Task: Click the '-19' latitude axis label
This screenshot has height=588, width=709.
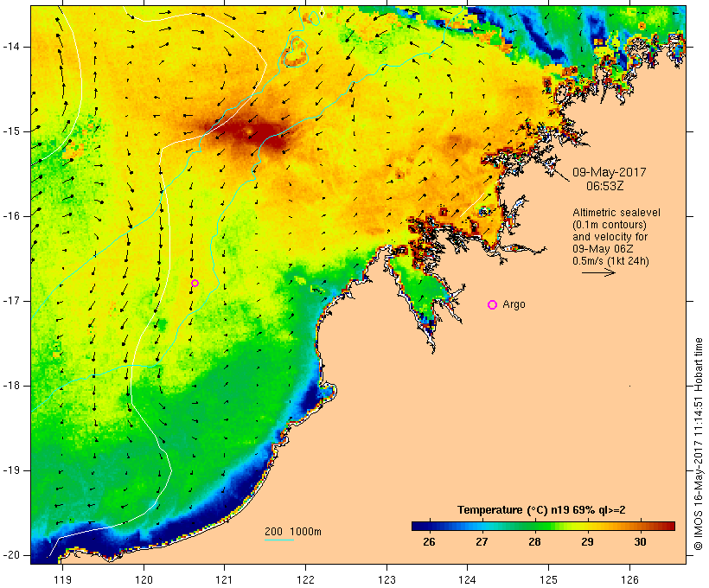Action: coord(12,470)
